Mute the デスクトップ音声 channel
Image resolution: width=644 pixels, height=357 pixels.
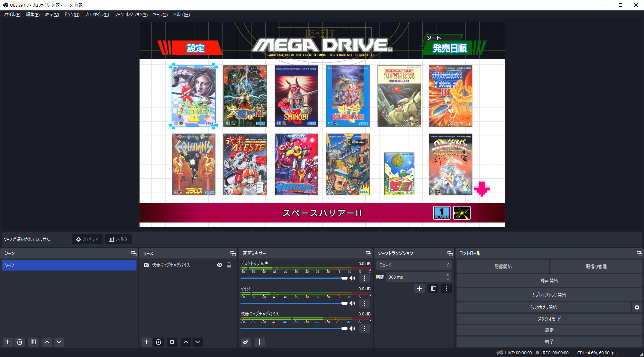pyautogui.click(x=352, y=278)
